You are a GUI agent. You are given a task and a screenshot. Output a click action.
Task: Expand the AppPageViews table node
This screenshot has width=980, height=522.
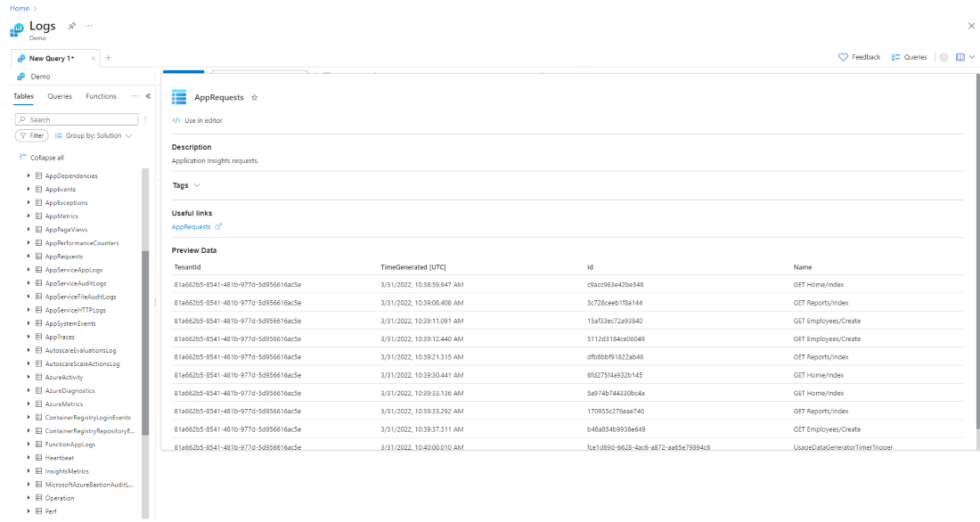click(x=29, y=230)
